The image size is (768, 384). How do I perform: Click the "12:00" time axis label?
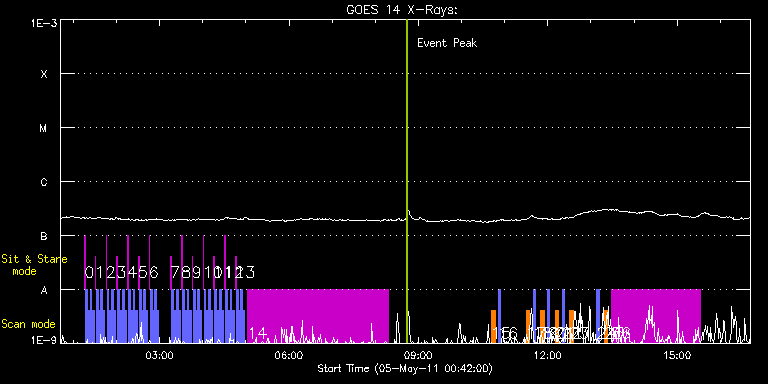[x=548, y=356]
